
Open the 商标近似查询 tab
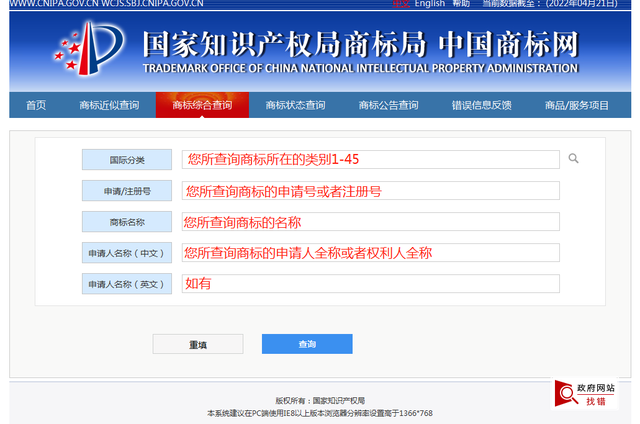pos(109,105)
